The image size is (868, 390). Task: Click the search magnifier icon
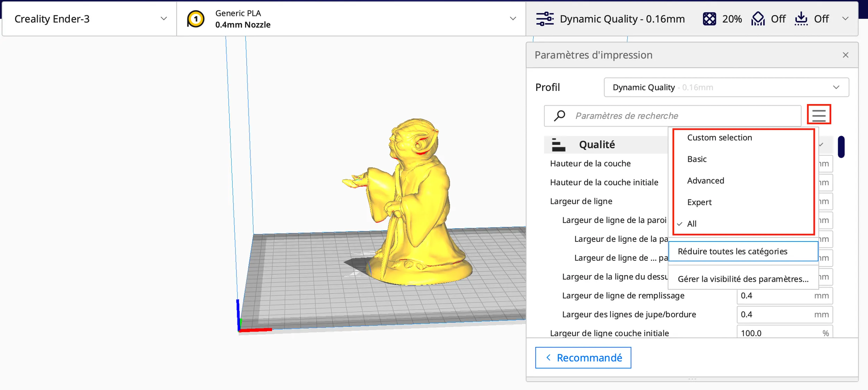[x=559, y=116]
